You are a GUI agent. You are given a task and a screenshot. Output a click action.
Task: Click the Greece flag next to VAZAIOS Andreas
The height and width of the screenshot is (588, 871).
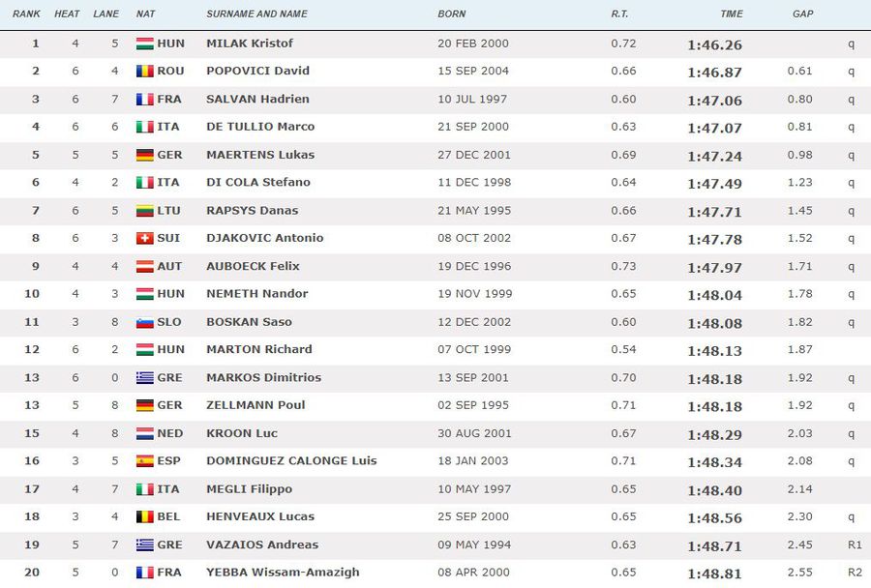pos(144,544)
